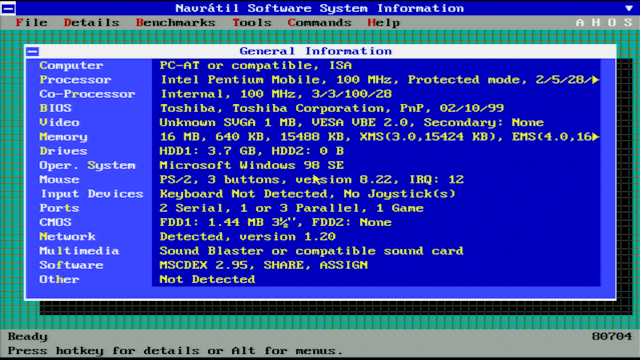Select the Computer row label
Screen dimensions: 640x360
71,65
